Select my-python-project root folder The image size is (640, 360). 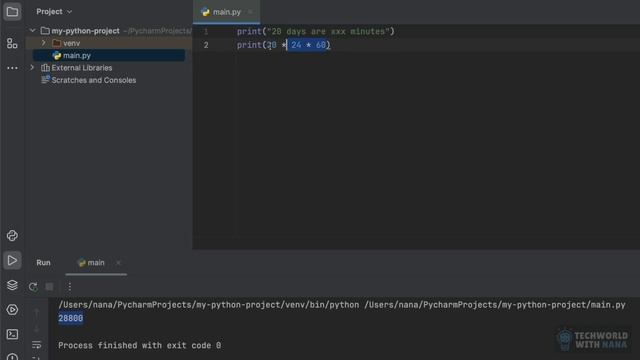tap(85, 31)
